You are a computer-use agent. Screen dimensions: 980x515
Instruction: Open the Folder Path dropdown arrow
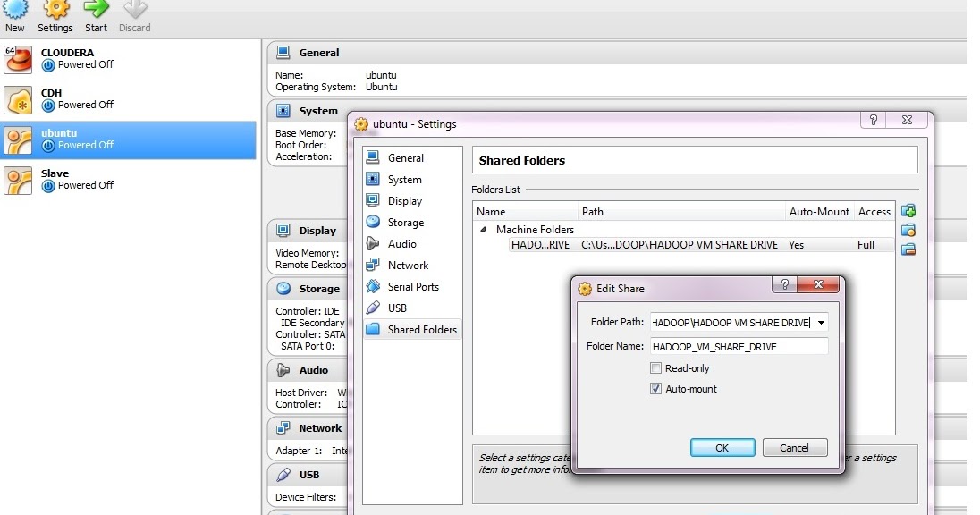[821, 323]
